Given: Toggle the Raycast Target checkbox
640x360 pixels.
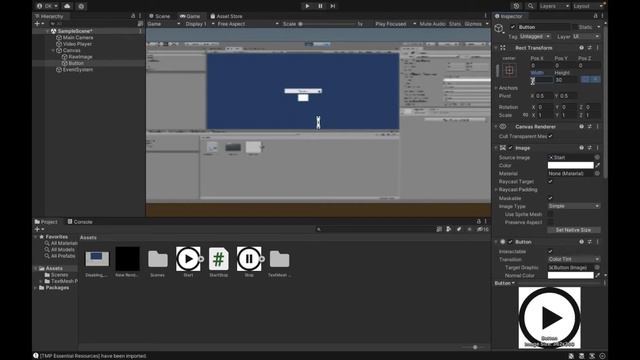Looking at the screenshot, I should [x=550, y=182].
